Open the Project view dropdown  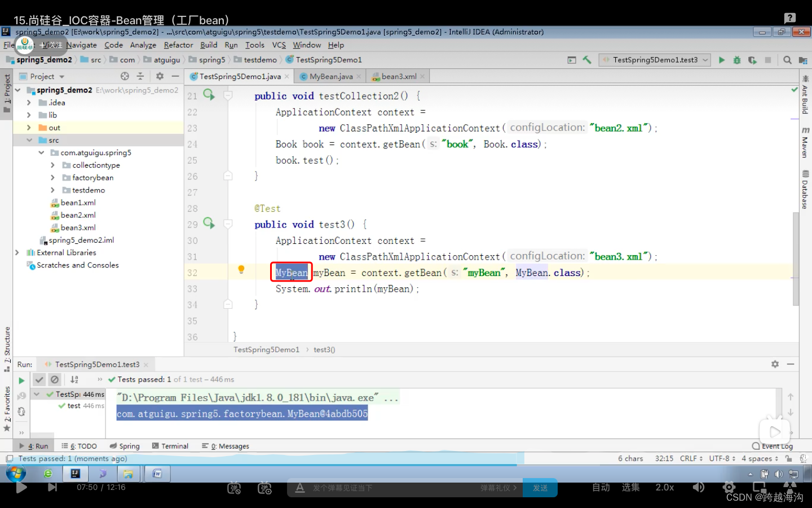tap(42, 76)
